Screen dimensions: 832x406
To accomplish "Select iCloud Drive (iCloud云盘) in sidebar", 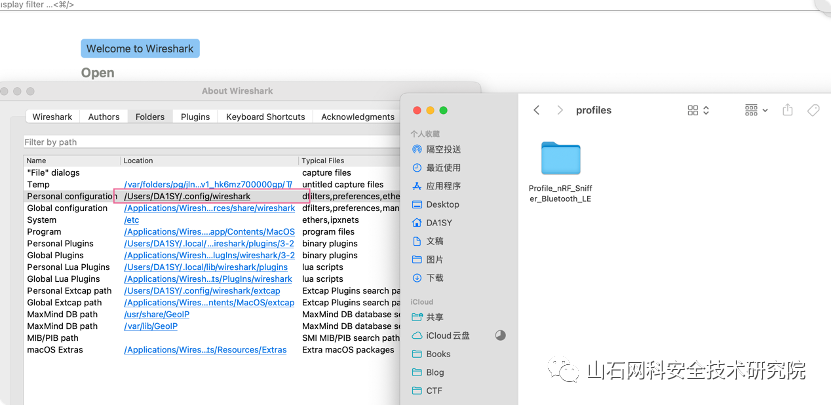I will [441, 335].
